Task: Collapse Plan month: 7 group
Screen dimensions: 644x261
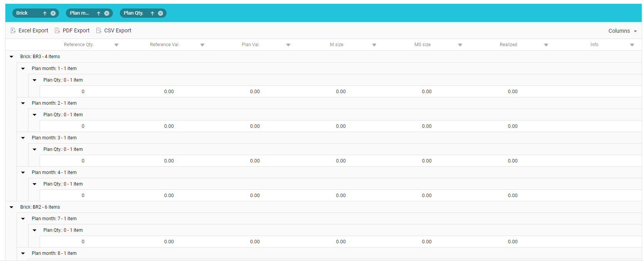Action: [23, 219]
